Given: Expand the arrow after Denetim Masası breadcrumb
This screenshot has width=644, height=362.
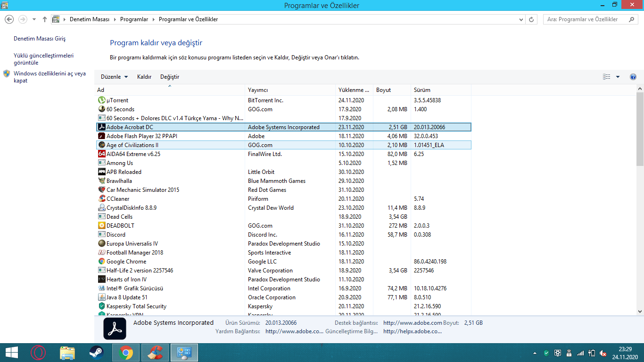Looking at the screenshot, I should pyautogui.click(x=115, y=19).
